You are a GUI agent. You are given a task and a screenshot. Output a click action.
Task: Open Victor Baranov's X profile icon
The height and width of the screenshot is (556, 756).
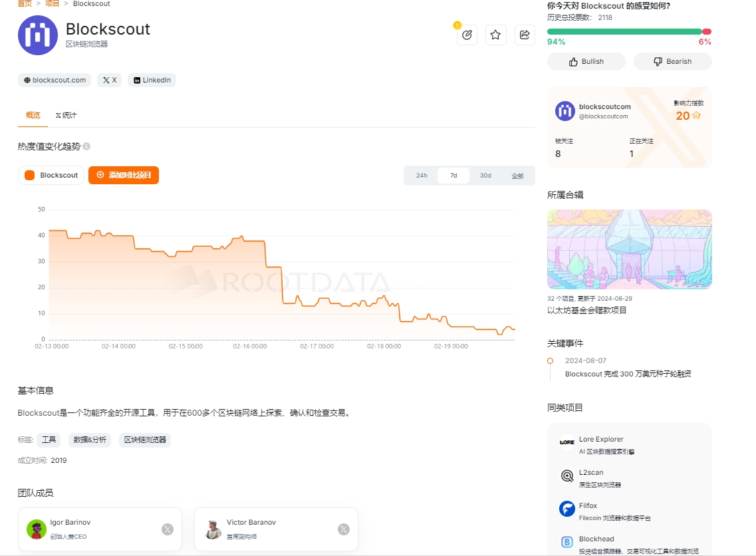(x=344, y=529)
